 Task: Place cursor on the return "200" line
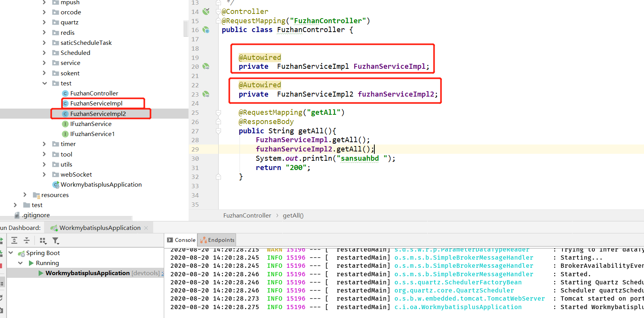(x=283, y=167)
